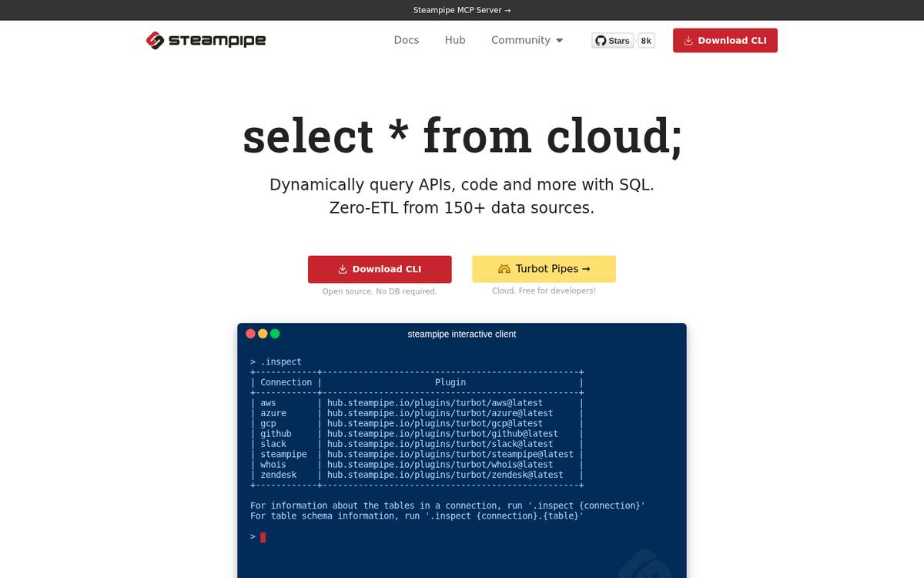Select the 'slack' connection row

click(417, 444)
